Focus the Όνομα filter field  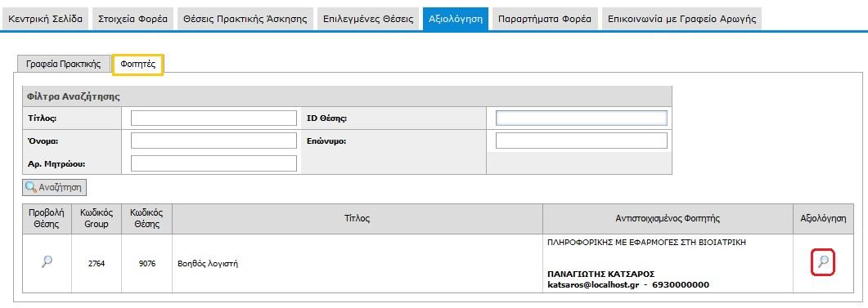tap(214, 141)
